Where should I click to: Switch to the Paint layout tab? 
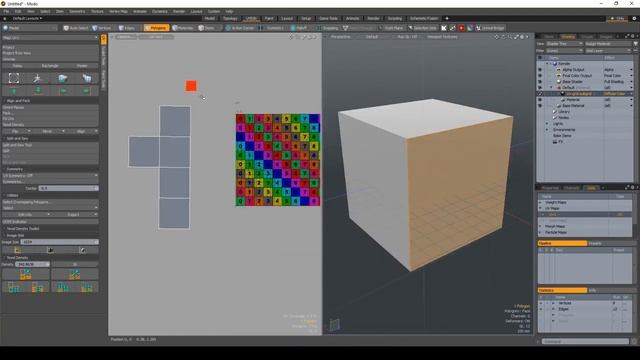coord(269,18)
